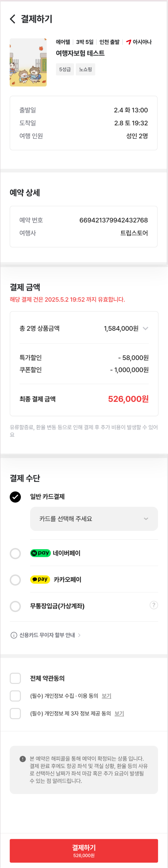Open the help question mark for 무통장입금
Image resolution: width=168 pixels, height=868 pixels.
(x=153, y=605)
